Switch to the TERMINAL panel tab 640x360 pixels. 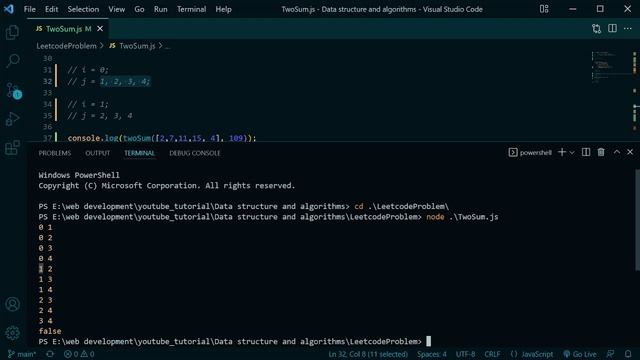(x=139, y=153)
